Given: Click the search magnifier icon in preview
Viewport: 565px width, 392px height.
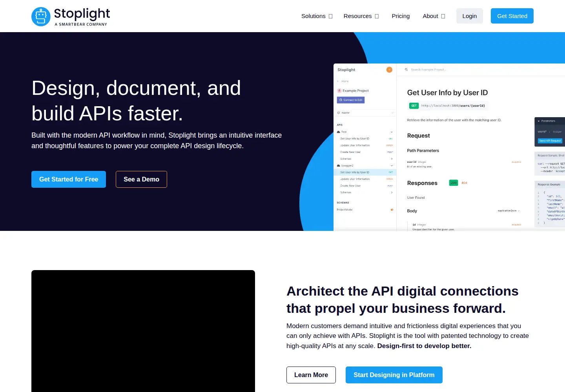Looking at the screenshot, I should 406,70.
